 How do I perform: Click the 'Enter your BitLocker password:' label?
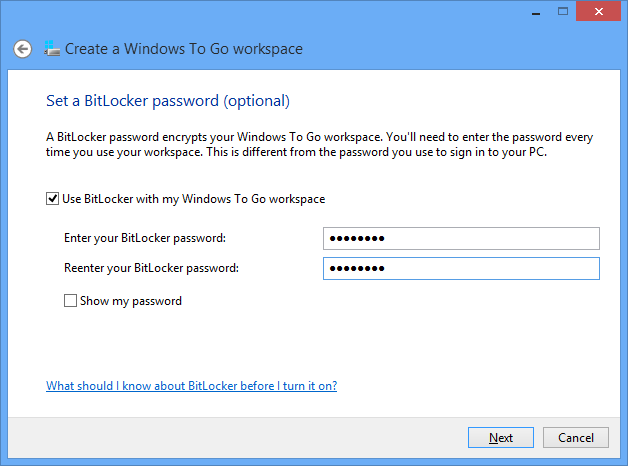pos(145,238)
